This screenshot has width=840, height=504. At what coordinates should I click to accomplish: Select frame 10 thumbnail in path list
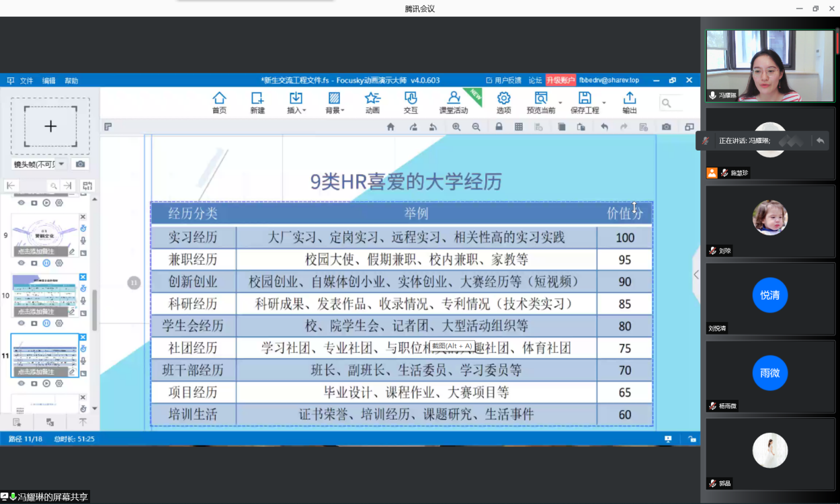[45, 294]
